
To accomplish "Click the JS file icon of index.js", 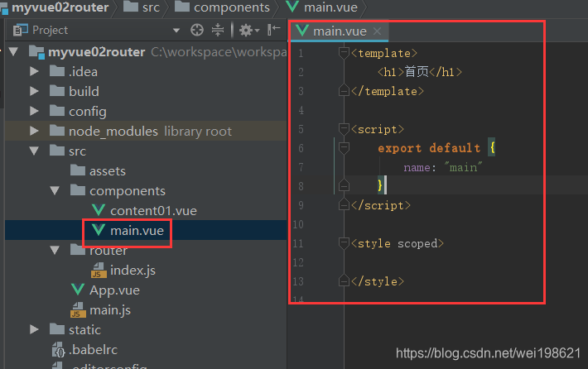I will tap(99, 270).
